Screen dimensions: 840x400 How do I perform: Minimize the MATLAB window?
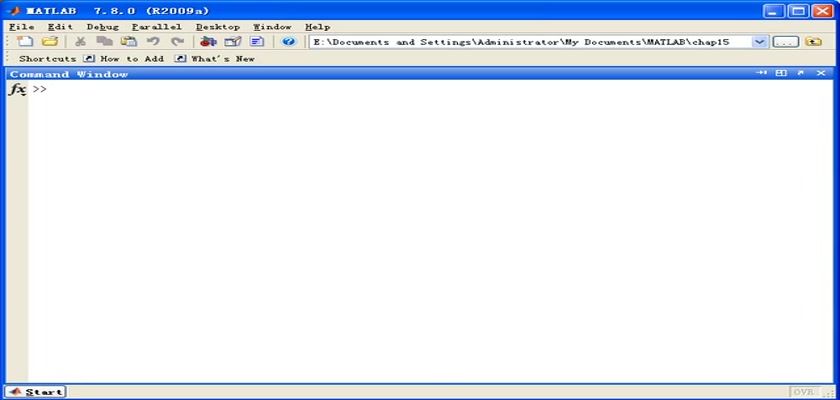tap(774, 11)
